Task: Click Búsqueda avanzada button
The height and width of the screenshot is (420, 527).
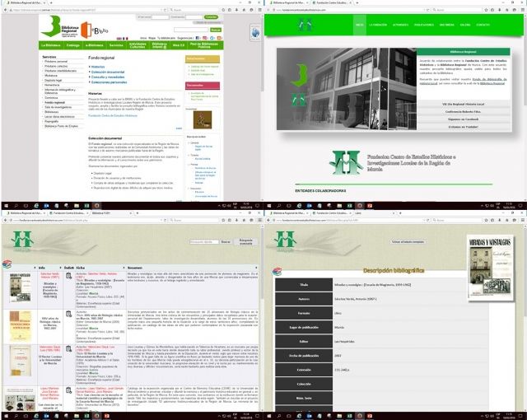Action: tap(245, 241)
